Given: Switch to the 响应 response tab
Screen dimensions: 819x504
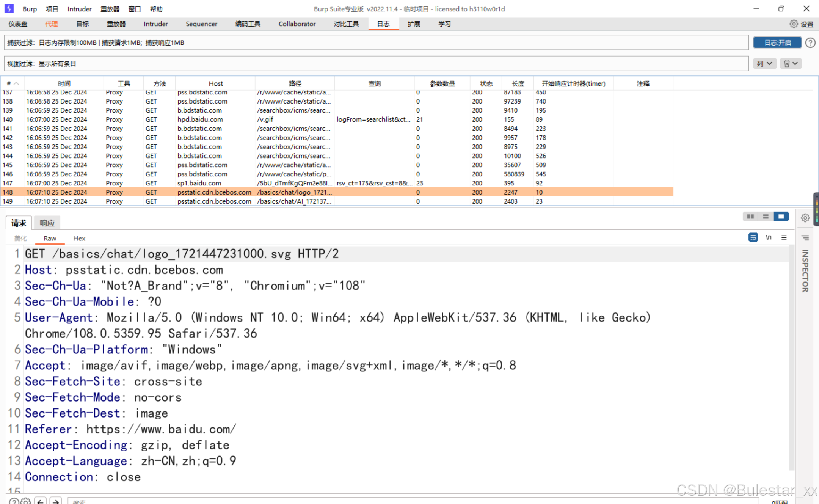Looking at the screenshot, I should [x=47, y=223].
